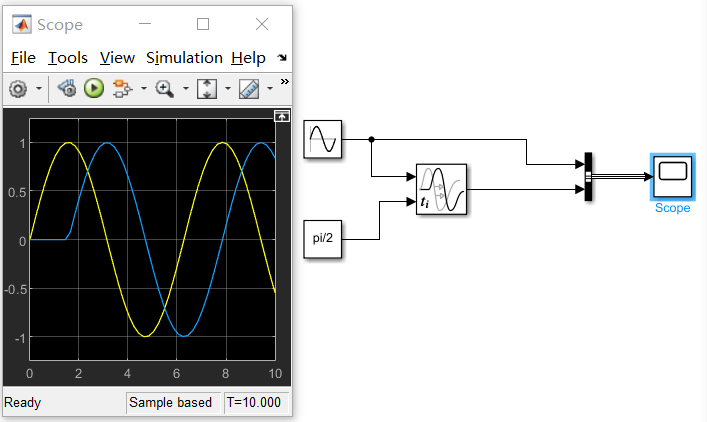The image size is (707, 422).
Task: Expand the dropdown arrow beside the configuration gear
Action: point(39,88)
